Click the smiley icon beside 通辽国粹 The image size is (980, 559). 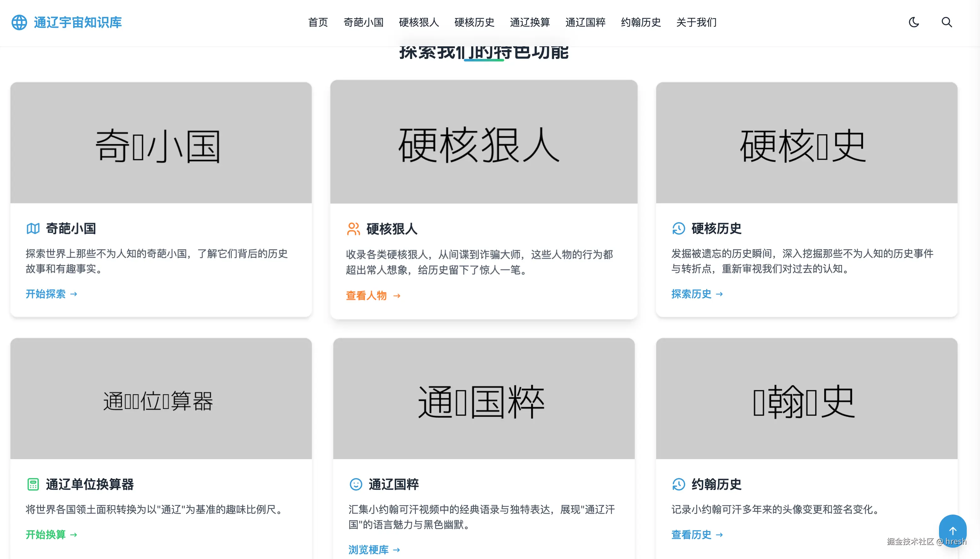coord(356,484)
